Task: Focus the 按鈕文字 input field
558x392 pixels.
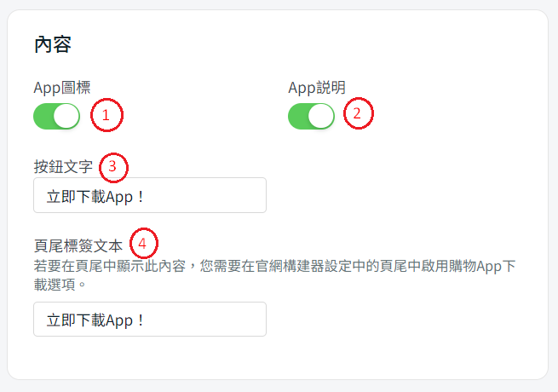Action: (150, 195)
